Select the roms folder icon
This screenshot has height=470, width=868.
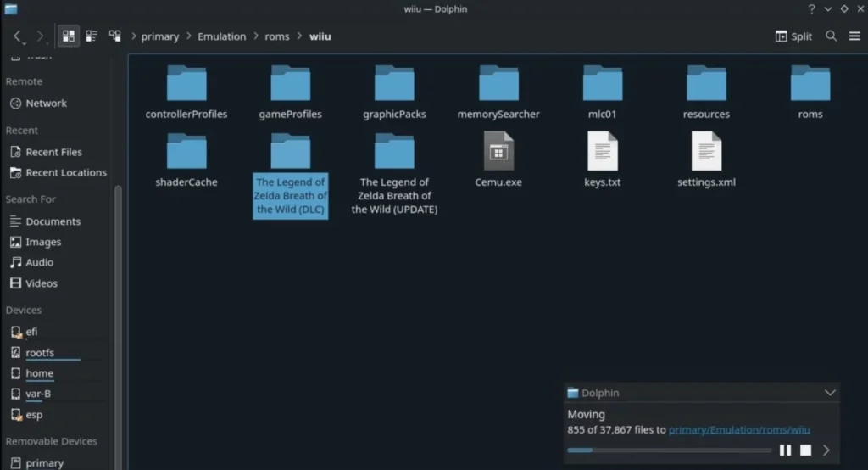point(810,83)
